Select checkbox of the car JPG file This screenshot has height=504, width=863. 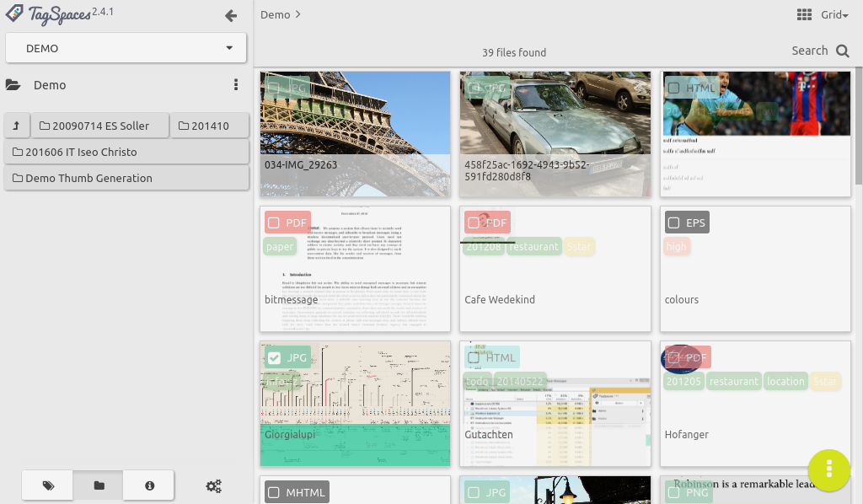pos(474,88)
